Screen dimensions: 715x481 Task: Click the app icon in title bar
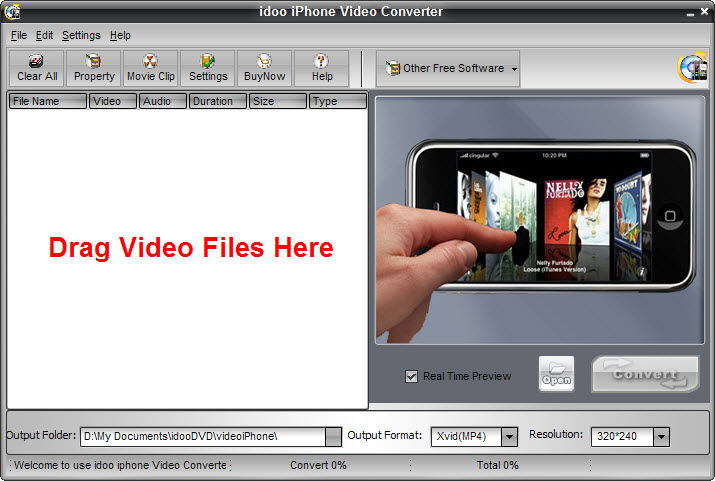click(x=12, y=11)
